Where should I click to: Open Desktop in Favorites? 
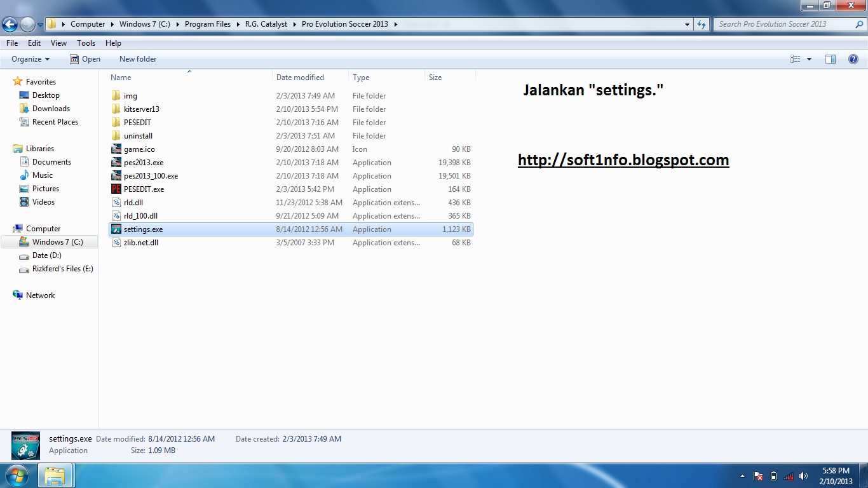46,95
